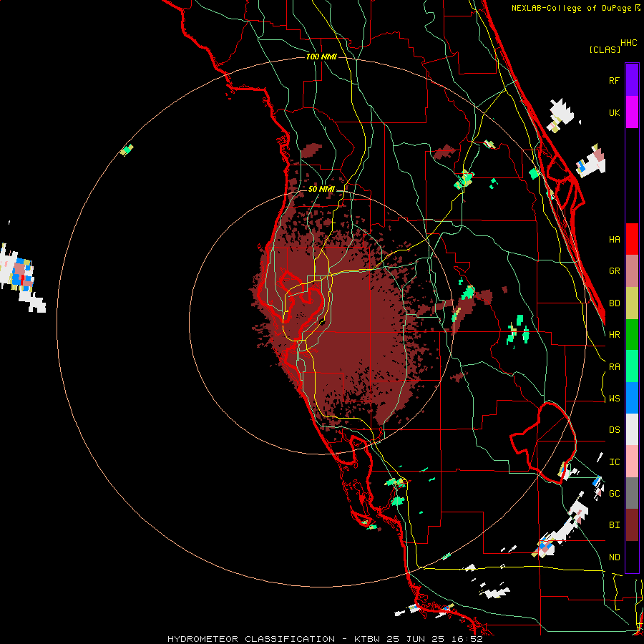
Task: Click the BD legend label
Action: pos(614,303)
